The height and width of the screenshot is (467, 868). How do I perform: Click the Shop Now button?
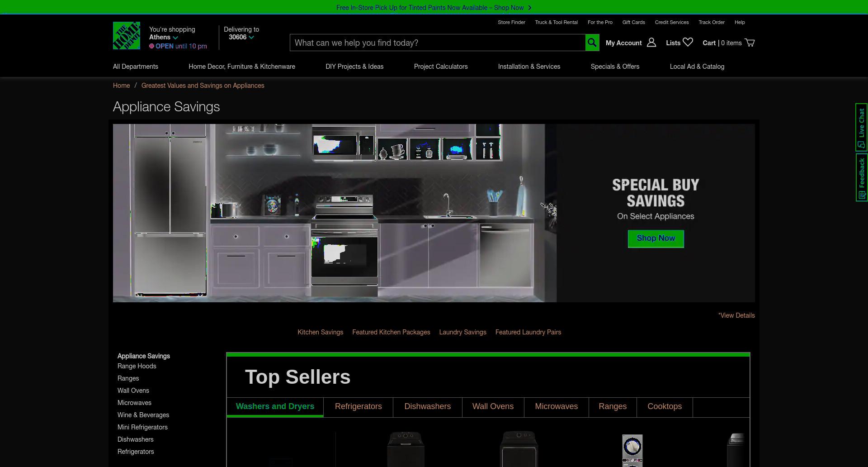656,238
